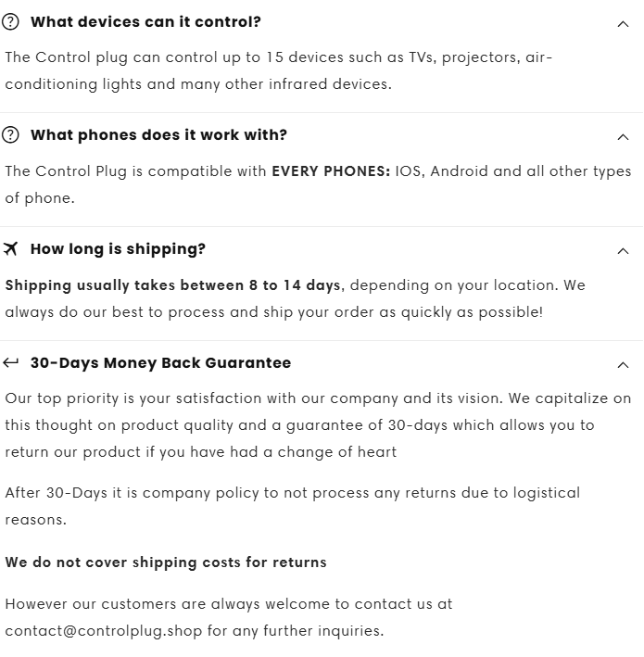This screenshot has height=657, width=644.
Task: Click the airplane icon next to the shipping question
Action: pyautogui.click(x=10, y=249)
